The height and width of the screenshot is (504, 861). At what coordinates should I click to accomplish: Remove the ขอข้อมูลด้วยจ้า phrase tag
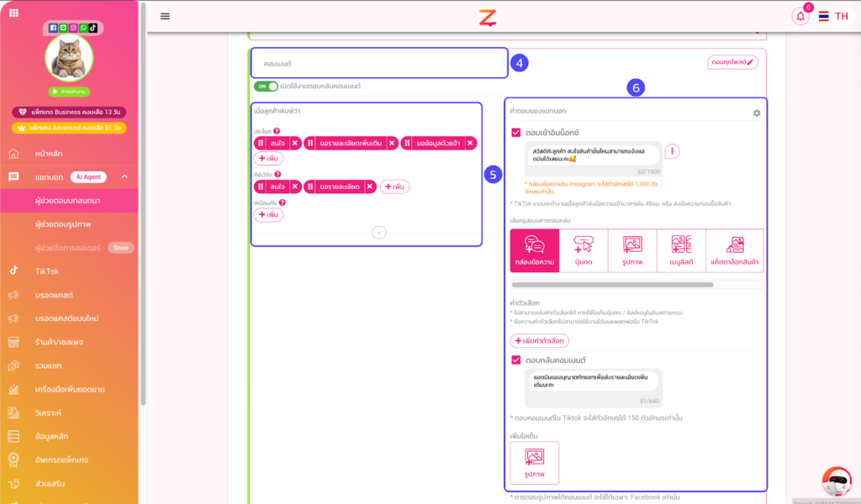click(470, 144)
